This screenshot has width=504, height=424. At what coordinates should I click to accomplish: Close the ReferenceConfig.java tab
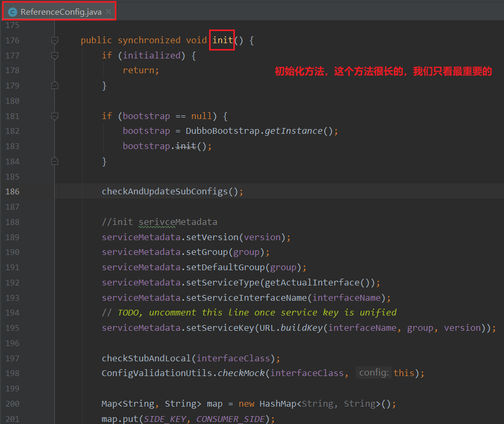tap(108, 12)
